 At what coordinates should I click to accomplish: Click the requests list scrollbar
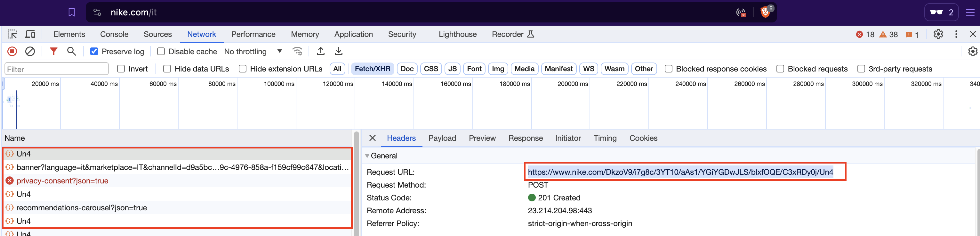(x=356, y=183)
